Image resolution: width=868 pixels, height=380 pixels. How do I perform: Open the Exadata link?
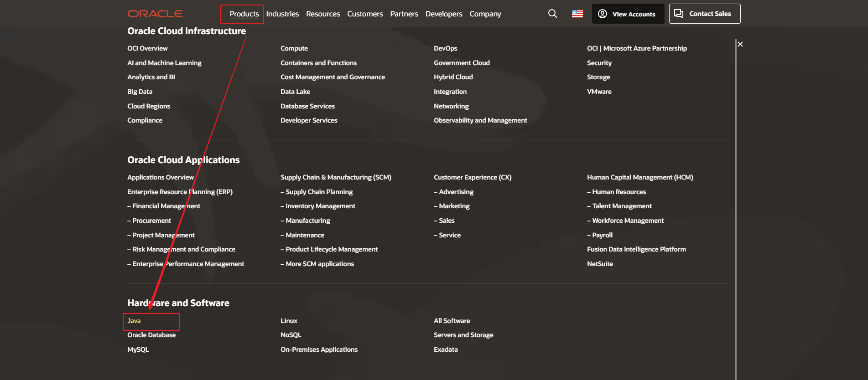pos(446,349)
